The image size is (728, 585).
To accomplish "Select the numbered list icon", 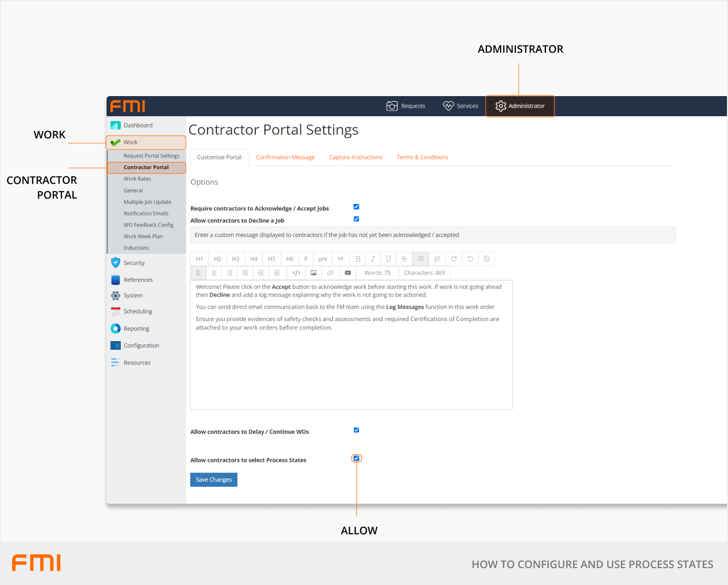I will click(x=437, y=259).
